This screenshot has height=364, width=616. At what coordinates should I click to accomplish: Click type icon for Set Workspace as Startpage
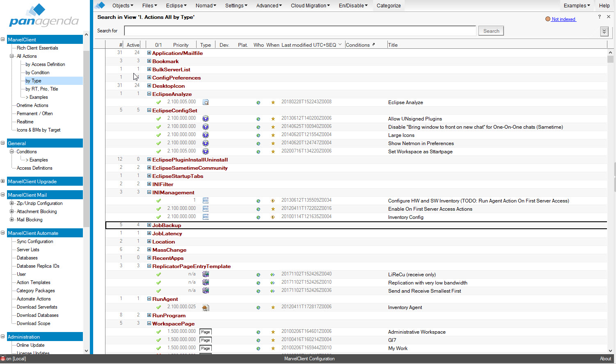[x=206, y=151]
